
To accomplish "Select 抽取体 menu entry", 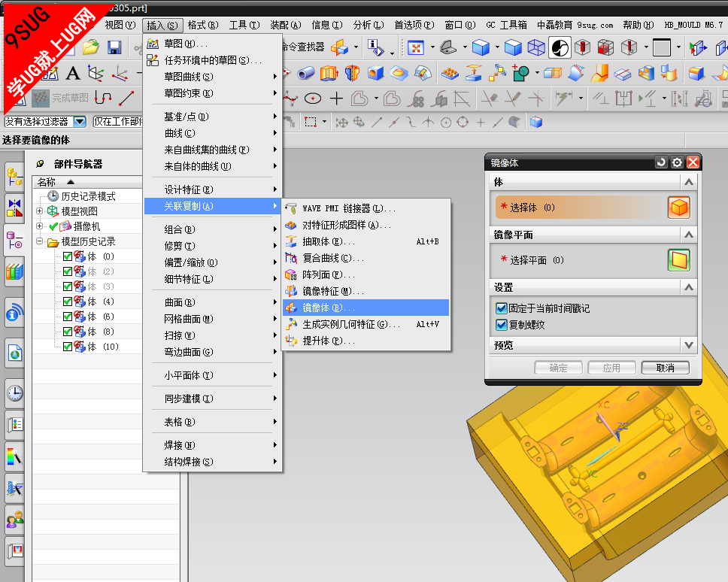I will (366, 241).
